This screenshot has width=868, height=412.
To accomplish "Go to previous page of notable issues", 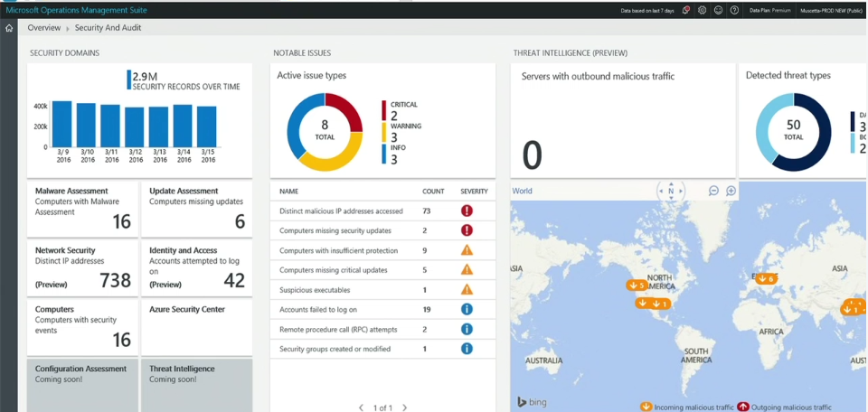I will tap(361, 407).
